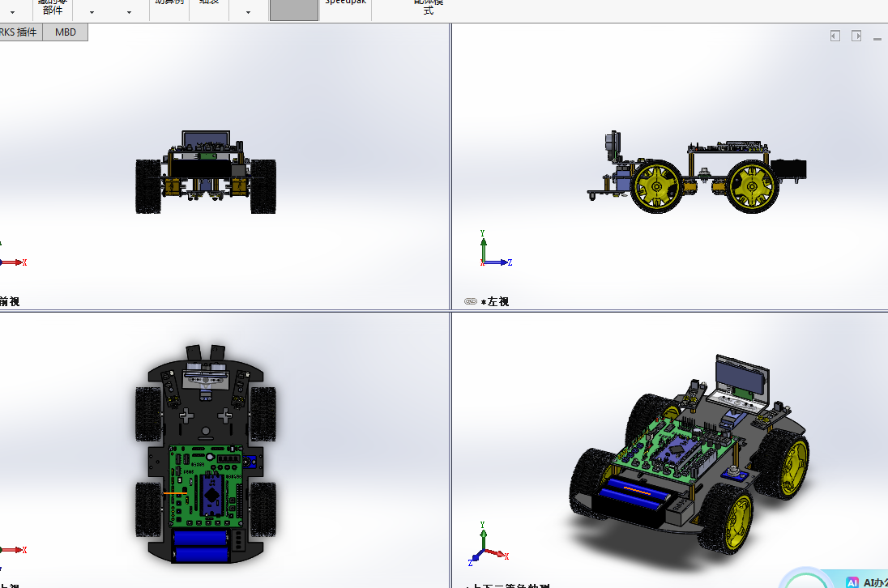Viewport: 888px width, 588px height.
Task: Expand the dropdown arrow right of 部件
Action: pyautogui.click(x=92, y=12)
